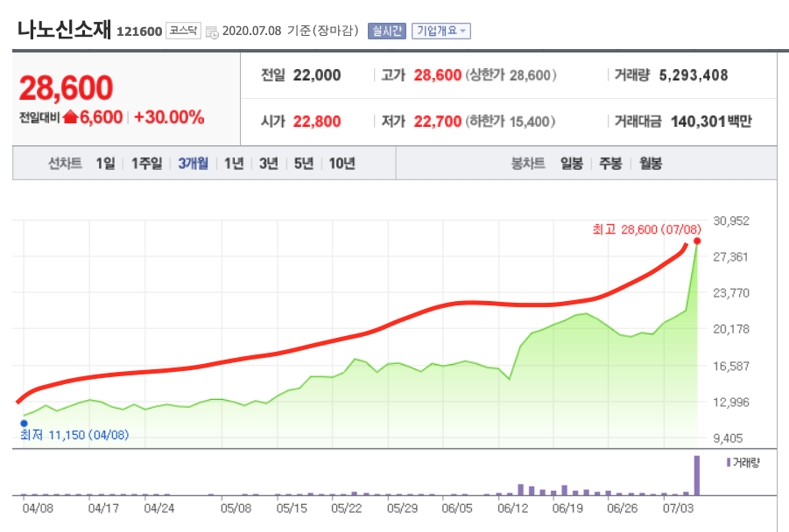Switch chart range to 5년
Screen dimensions: 789x532
coord(304,164)
